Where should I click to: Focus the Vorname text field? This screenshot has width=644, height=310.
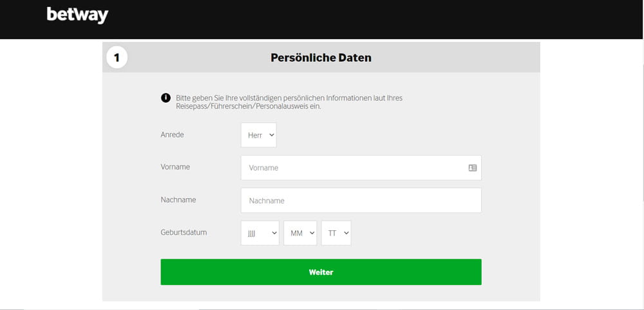coord(361,168)
